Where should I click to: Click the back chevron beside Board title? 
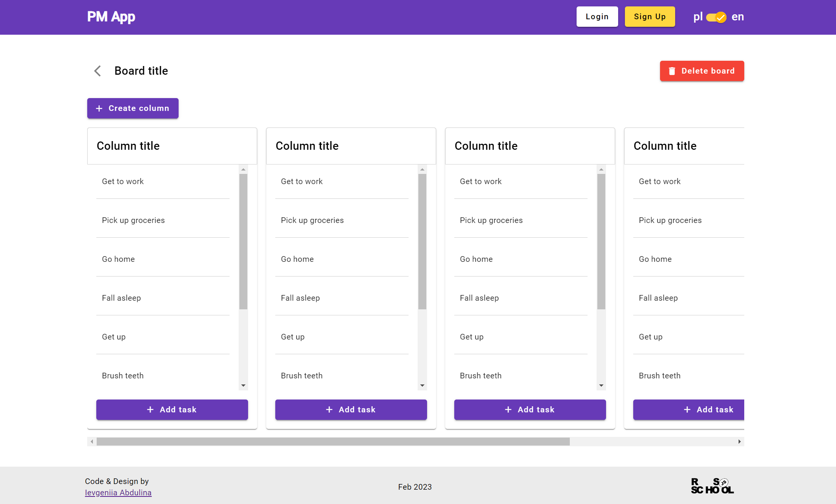pos(97,71)
